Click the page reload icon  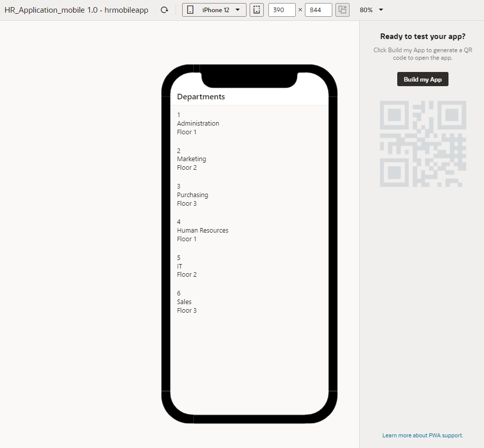click(x=164, y=10)
